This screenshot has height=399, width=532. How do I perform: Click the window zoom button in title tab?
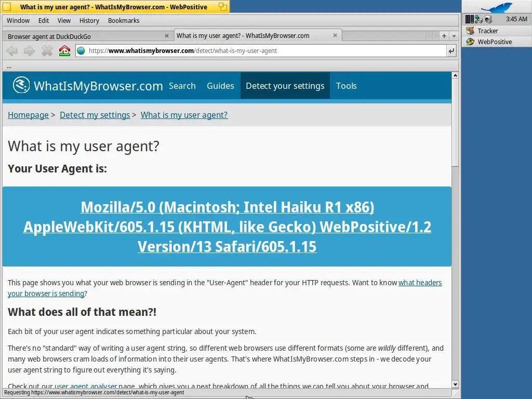click(222, 6)
